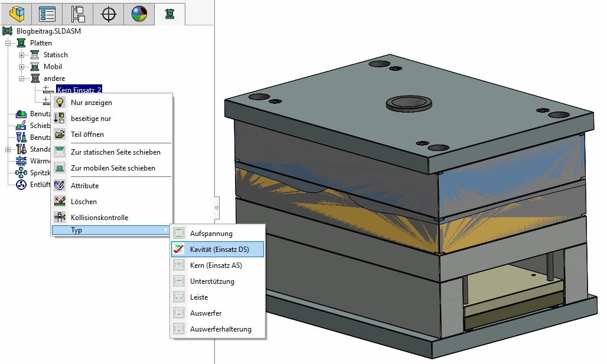Set plate type to Unterstützung
Viewport: 607px width, 364px height.
coord(217,281)
